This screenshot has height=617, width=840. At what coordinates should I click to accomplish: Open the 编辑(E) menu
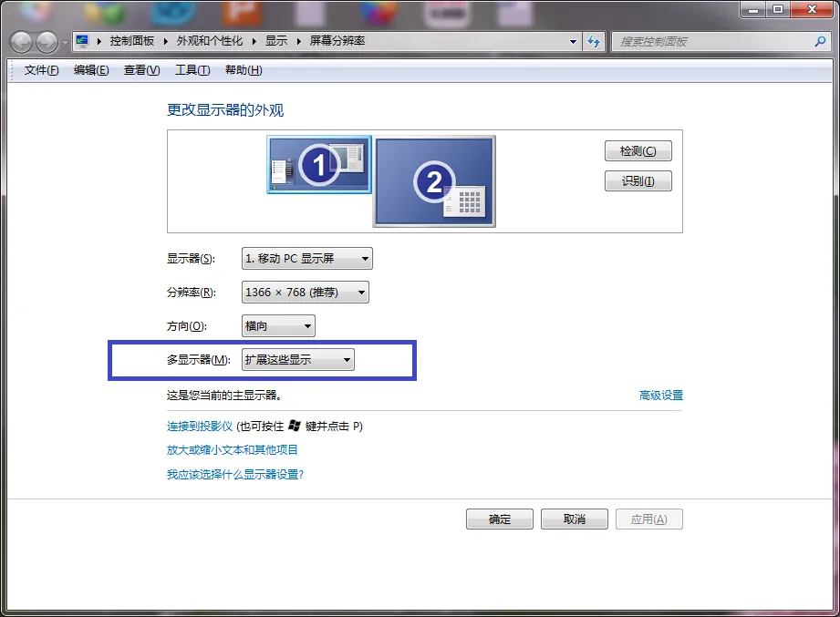[91, 70]
